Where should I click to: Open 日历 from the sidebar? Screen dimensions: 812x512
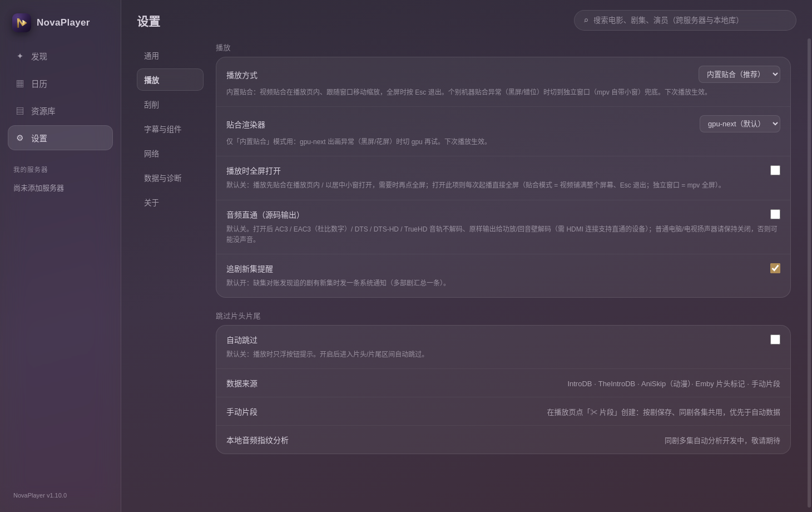[60, 83]
